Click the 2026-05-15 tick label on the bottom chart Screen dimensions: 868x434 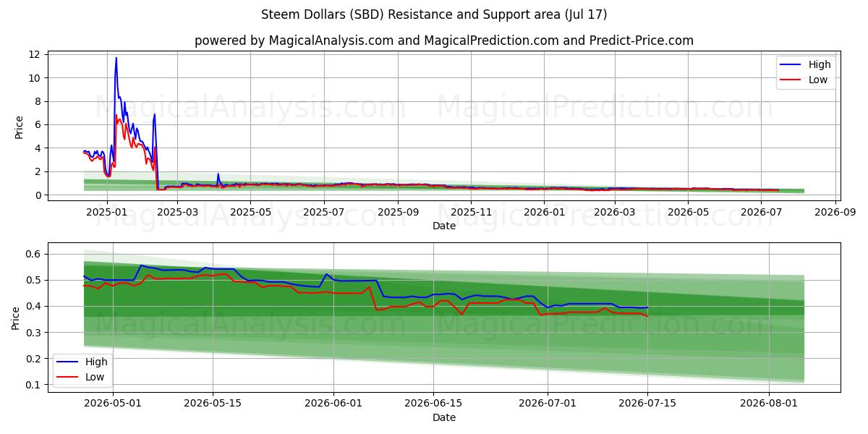[213, 404]
